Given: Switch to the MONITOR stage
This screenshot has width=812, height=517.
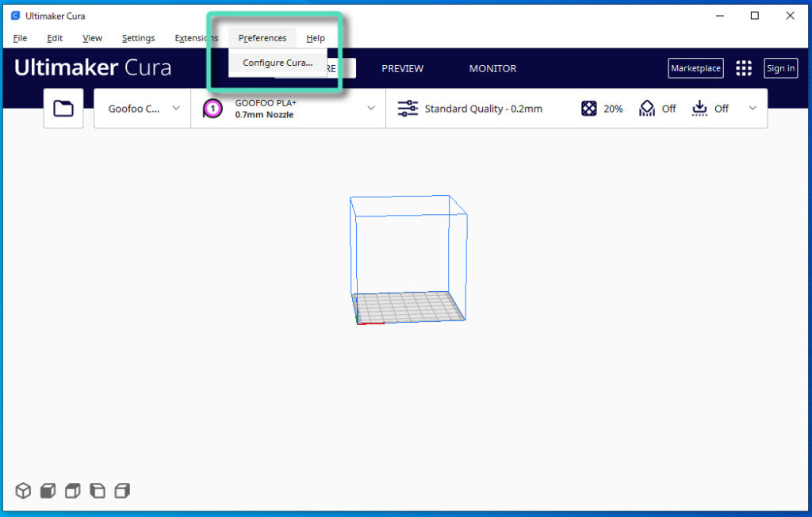Looking at the screenshot, I should (492, 68).
